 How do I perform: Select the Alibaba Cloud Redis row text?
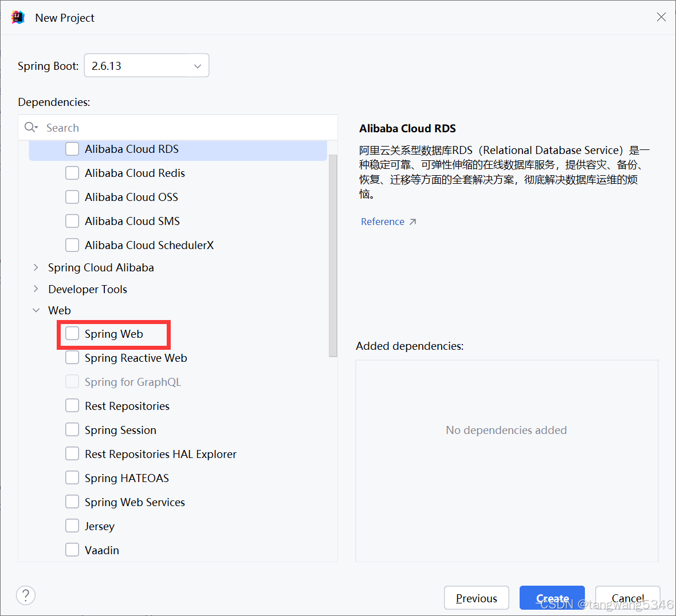tap(135, 173)
